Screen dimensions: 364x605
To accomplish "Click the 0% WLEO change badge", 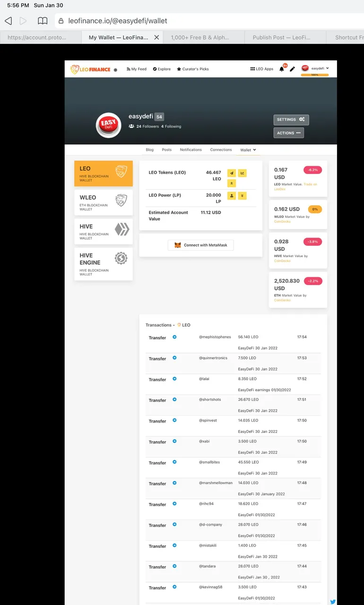I will 315,209.
